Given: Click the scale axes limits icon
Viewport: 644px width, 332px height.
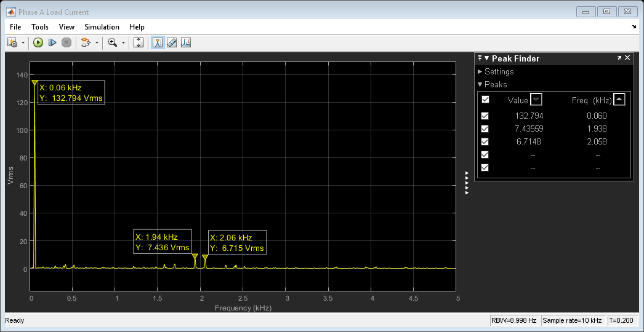Looking at the screenshot, I should pos(139,42).
